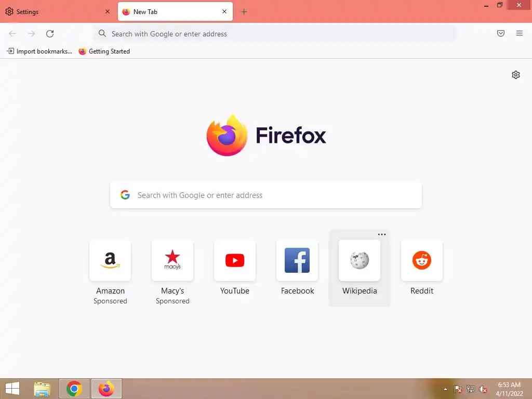The height and width of the screenshot is (399, 532).
Task: Click the Google logo in search box
Action: pyautogui.click(x=125, y=195)
